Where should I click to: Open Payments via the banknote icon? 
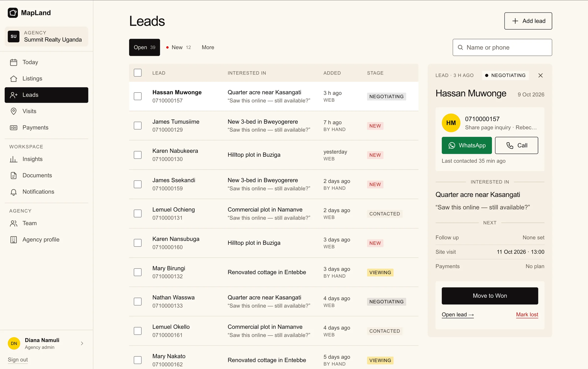(13, 128)
